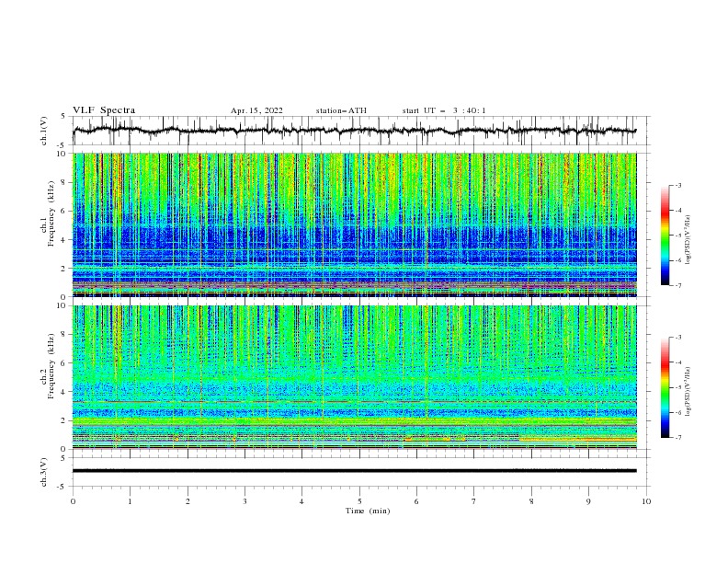Click time axis tick label "1"
This screenshot has height=563, width=728.
(130, 501)
